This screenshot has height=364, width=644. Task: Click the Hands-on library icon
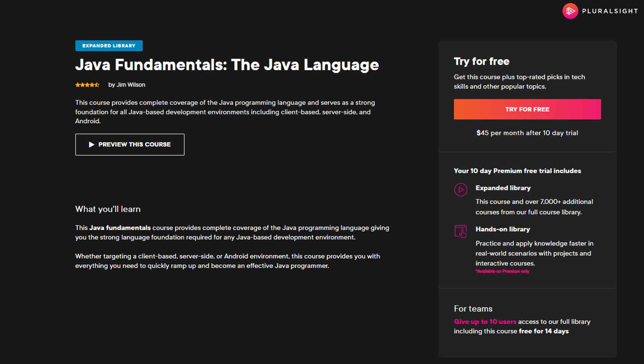[461, 232]
